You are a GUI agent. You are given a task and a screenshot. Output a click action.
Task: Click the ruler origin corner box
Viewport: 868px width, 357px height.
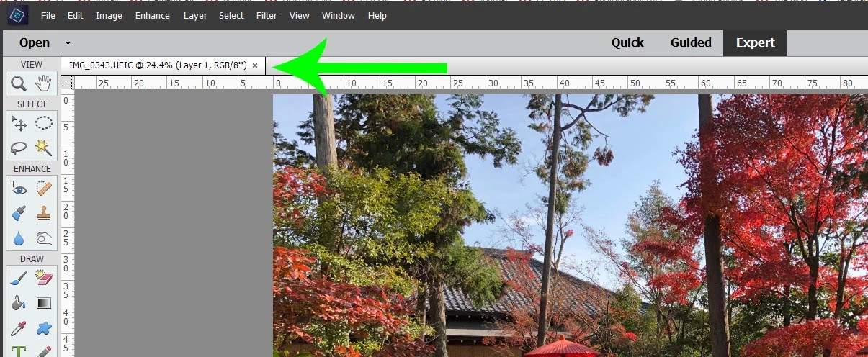(67, 83)
